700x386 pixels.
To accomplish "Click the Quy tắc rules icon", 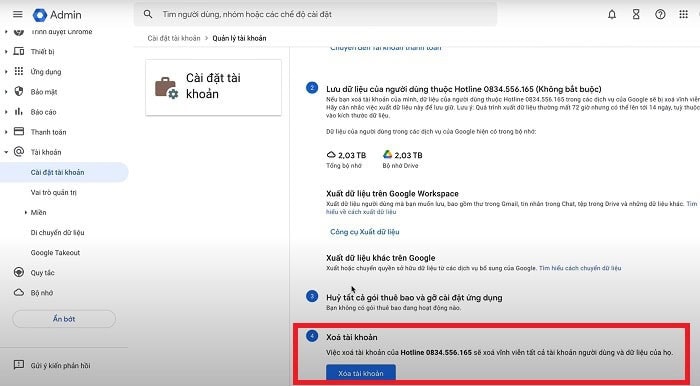I will click(19, 272).
